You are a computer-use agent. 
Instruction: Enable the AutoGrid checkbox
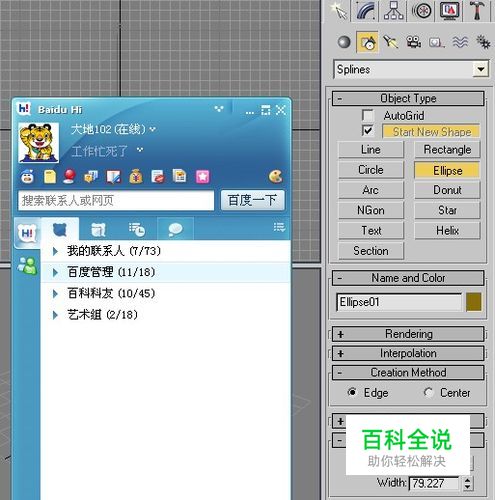[x=368, y=116]
